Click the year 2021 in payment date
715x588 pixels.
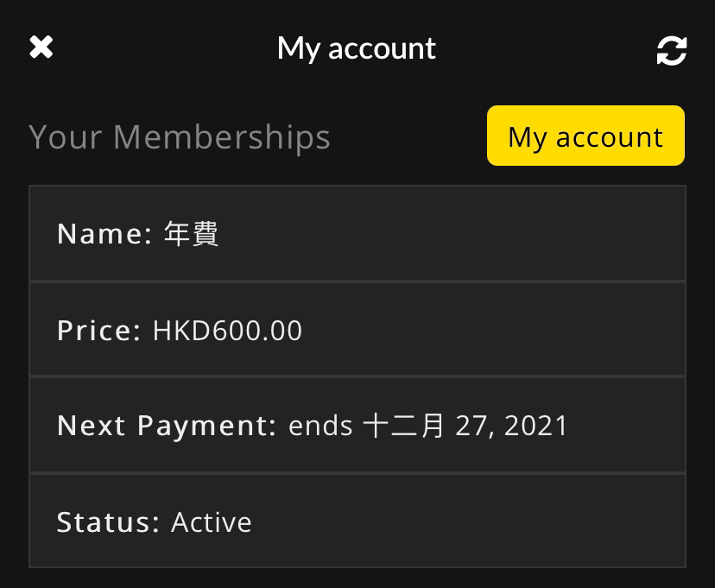[535, 426]
